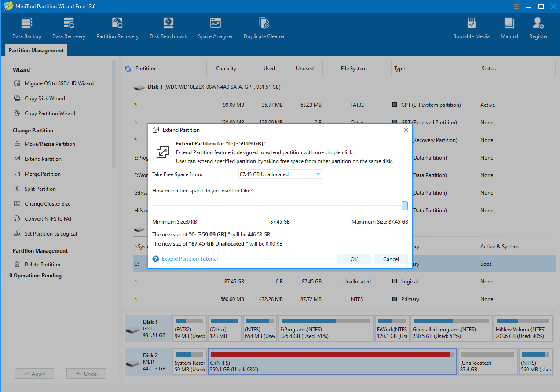Viewport: 560px width, 392px height.
Task: Click the Status column header
Action: click(517, 69)
